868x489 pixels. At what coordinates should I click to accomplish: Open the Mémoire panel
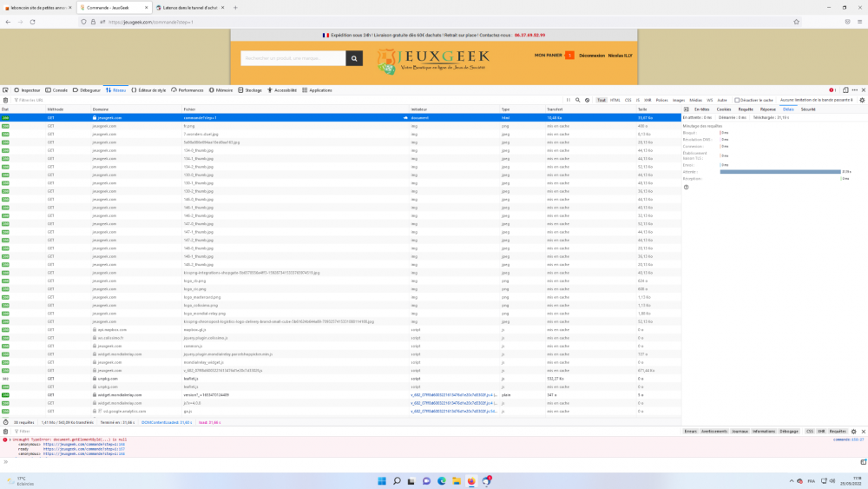[220, 90]
